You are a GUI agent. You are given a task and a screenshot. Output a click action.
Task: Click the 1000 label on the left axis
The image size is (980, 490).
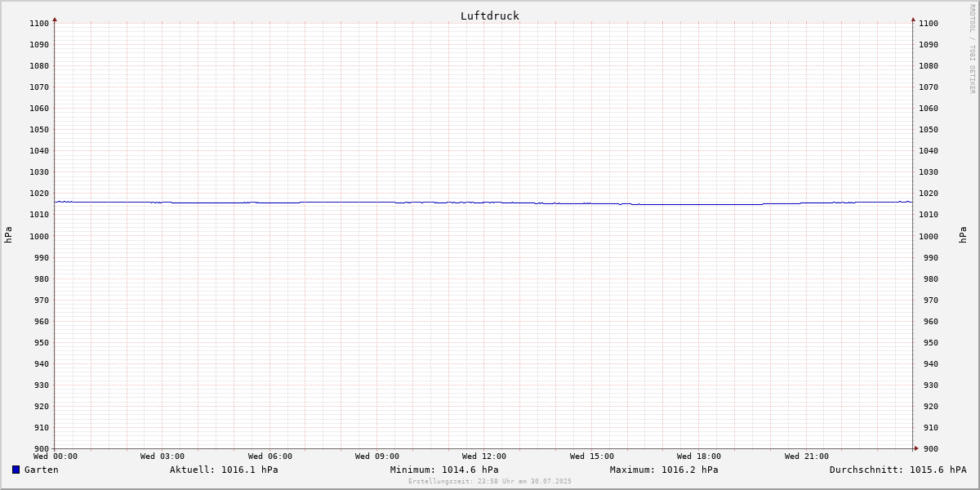tap(39, 237)
